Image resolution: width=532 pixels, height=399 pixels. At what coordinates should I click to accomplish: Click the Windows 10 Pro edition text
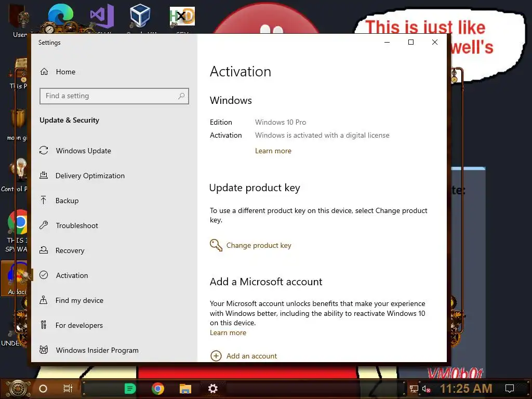281,122
